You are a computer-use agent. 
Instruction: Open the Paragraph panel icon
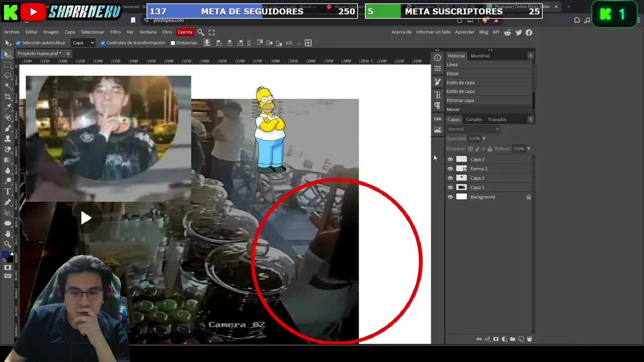pyautogui.click(x=438, y=106)
